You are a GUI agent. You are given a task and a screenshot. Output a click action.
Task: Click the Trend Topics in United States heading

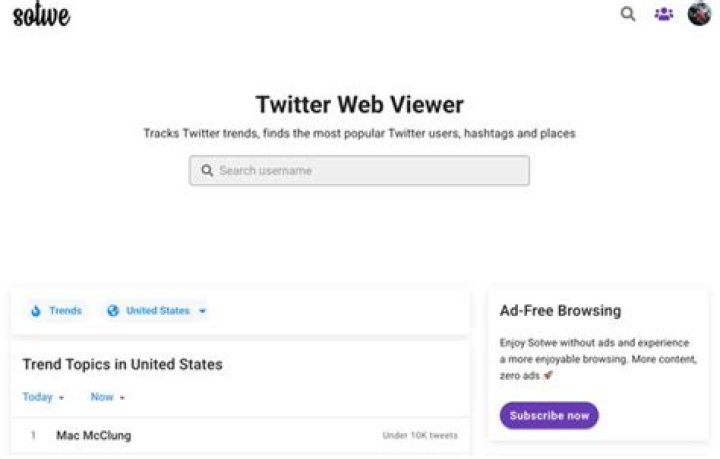tap(122, 364)
